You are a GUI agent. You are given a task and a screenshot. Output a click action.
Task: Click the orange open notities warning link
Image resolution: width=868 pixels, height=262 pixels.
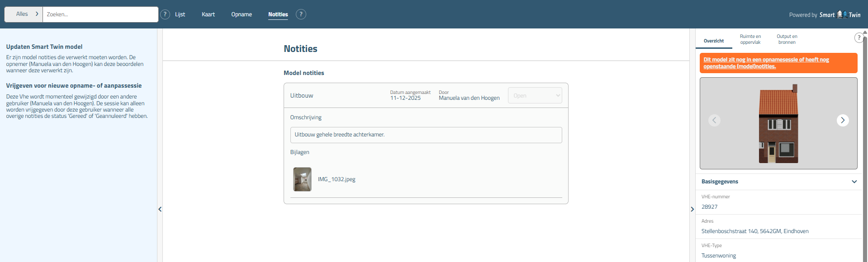tap(766, 63)
